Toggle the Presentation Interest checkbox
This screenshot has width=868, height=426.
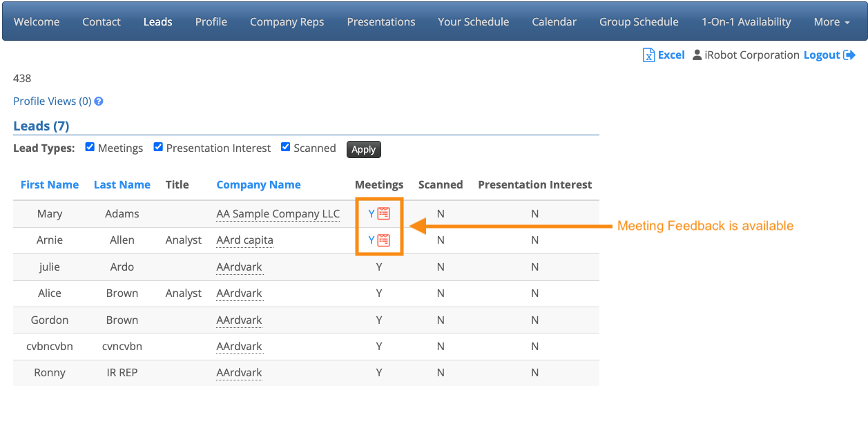[158, 147]
